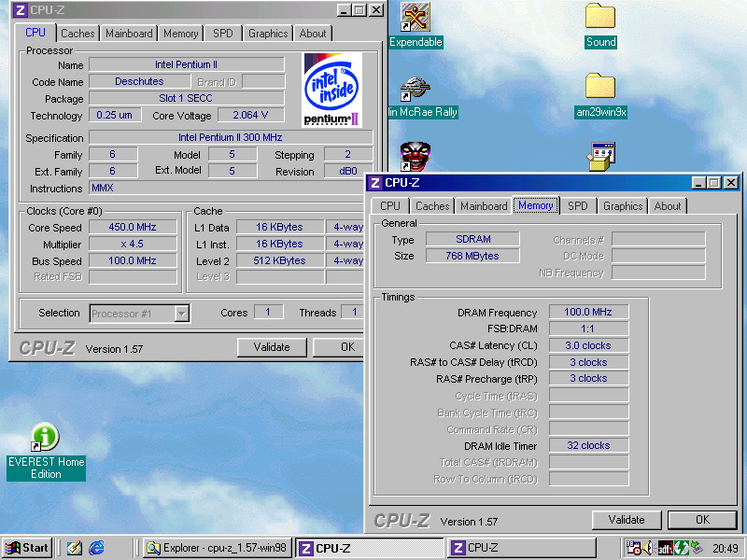Switch to Graphics tab in the front CPU-Z window
The image size is (747, 560).
pyautogui.click(x=623, y=206)
